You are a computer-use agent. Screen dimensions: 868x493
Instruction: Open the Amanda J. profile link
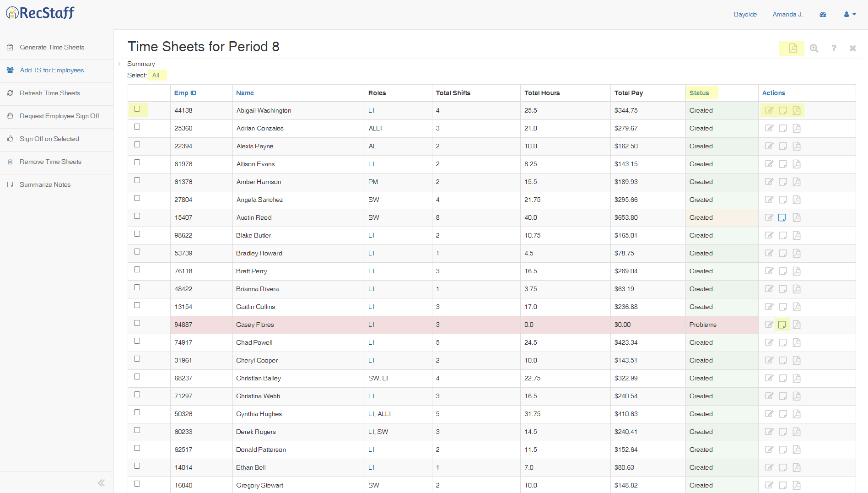787,14
